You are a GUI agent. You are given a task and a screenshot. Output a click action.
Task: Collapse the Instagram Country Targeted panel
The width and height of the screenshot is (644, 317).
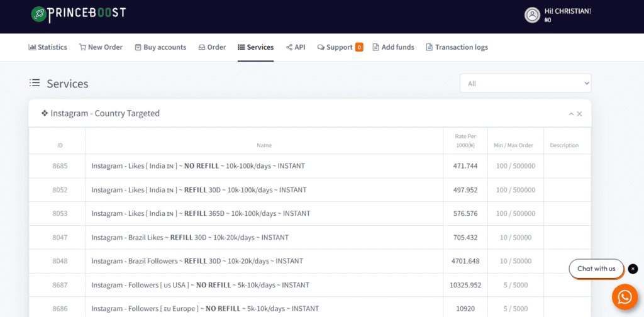click(x=571, y=114)
